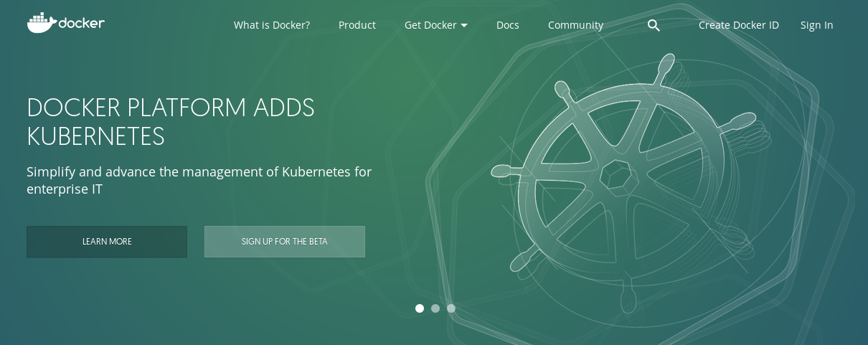Visit the Community section
This screenshot has width=868, height=345.
[575, 25]
